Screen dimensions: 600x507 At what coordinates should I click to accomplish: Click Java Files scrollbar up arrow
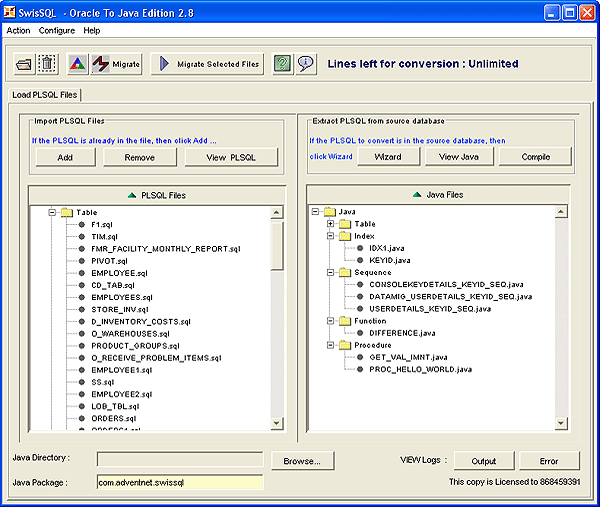point(561,212)
